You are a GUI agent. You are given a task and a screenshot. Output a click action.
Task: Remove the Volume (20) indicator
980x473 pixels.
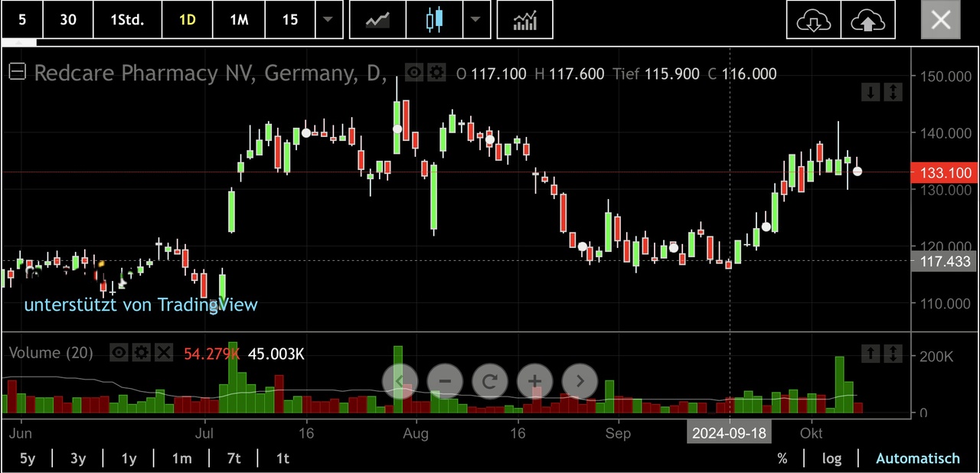pos(164,352)
